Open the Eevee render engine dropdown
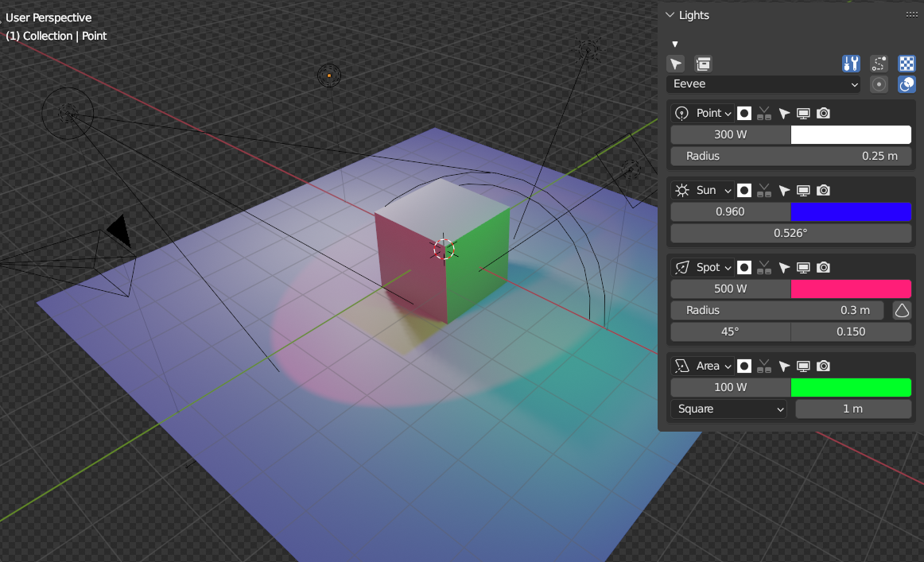The height and width of the screenshot is (562, 924). pos(762,83)
